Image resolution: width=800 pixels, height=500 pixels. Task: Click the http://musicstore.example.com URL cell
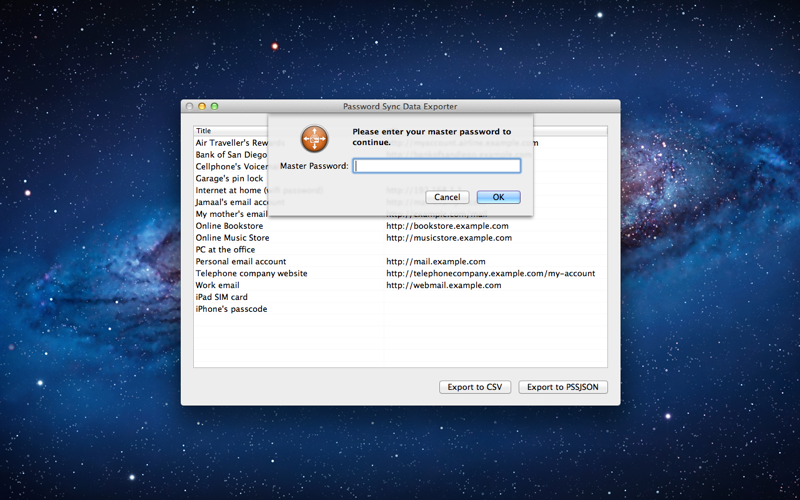(x=448, y=238)
